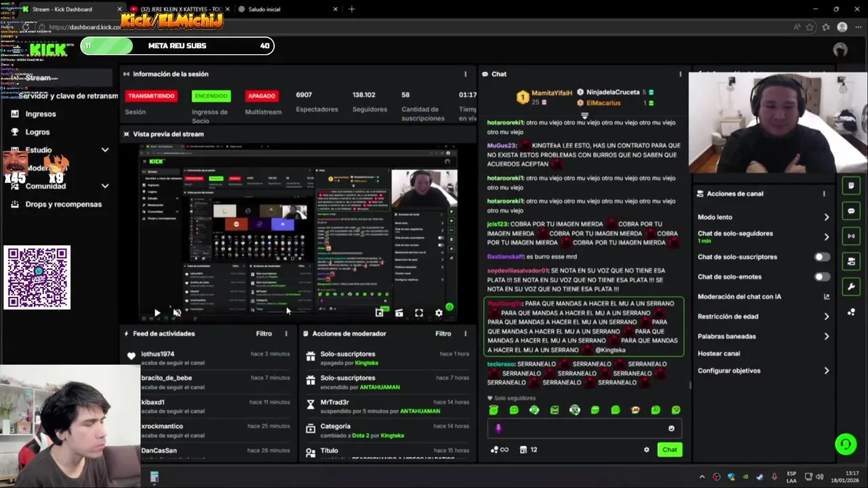
Task: Expand Comunidad sidebar section
Action: [x=105, y=186]
